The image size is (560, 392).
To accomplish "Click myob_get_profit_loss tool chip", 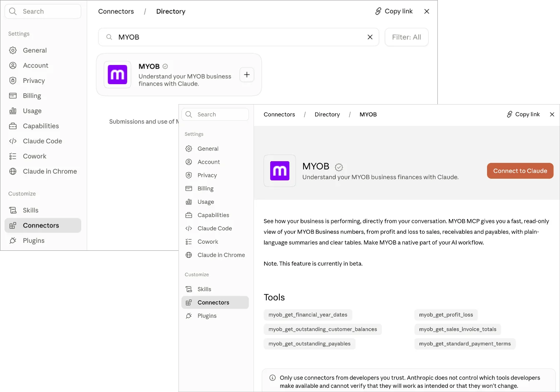I will [x=446, y=315].
